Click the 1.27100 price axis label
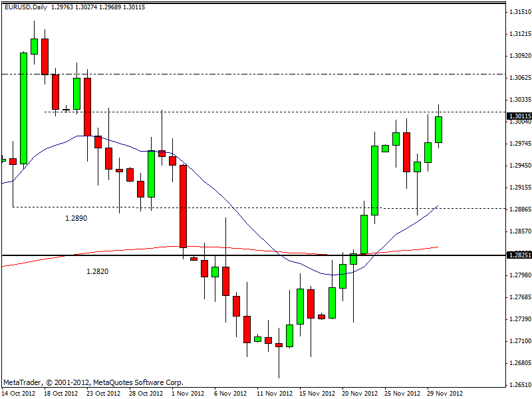The height and width of the screenshot is (399, 532). [519, 341]
